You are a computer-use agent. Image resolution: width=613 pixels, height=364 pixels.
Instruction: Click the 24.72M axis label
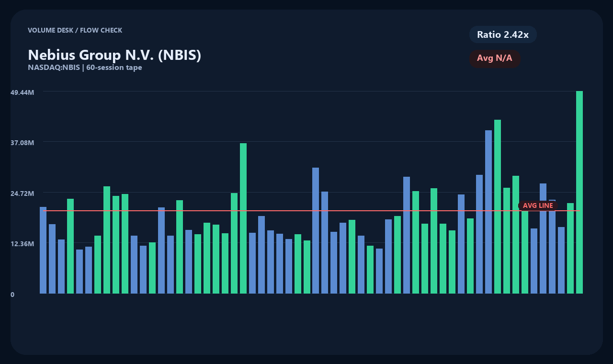click(x=23, y=193)
